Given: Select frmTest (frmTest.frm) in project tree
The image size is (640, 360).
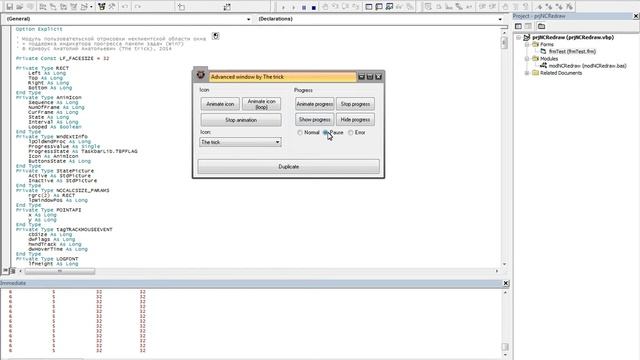Looking at the screenshot, I should click(x=572, y=51).
